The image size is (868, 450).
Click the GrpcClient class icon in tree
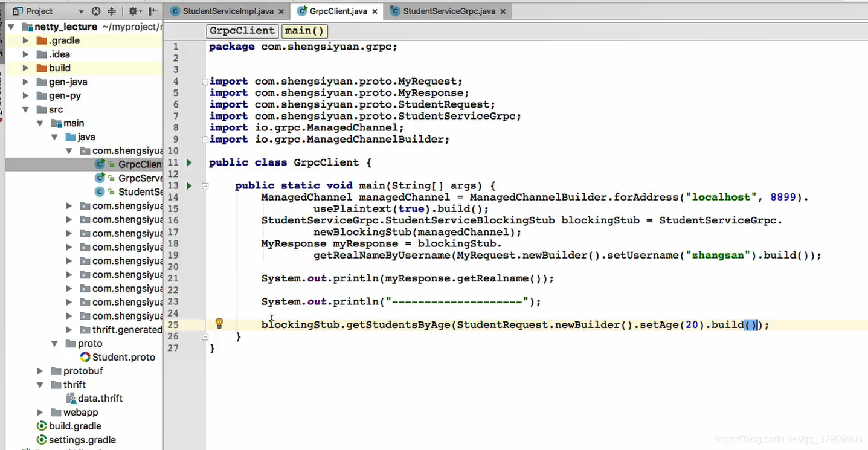click(100, 164)
